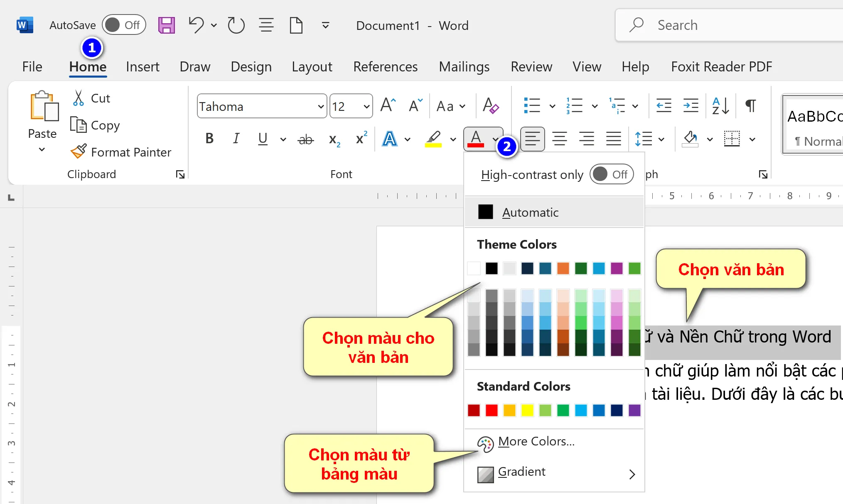This screenshot has height=504, width=843.
Task: Click the Save icon in title bar
Action: tap(166, 25)
